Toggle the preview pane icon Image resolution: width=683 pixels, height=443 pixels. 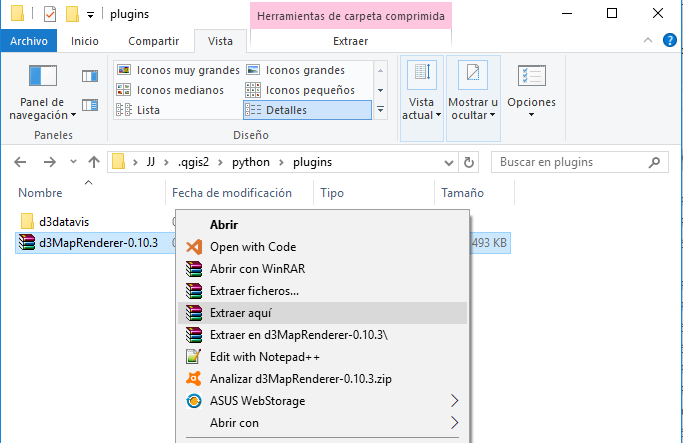(90, 76)
